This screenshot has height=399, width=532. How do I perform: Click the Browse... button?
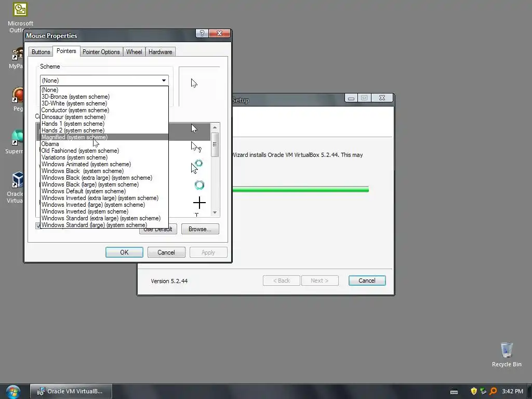pyautogui.click(x=200, y=229)
